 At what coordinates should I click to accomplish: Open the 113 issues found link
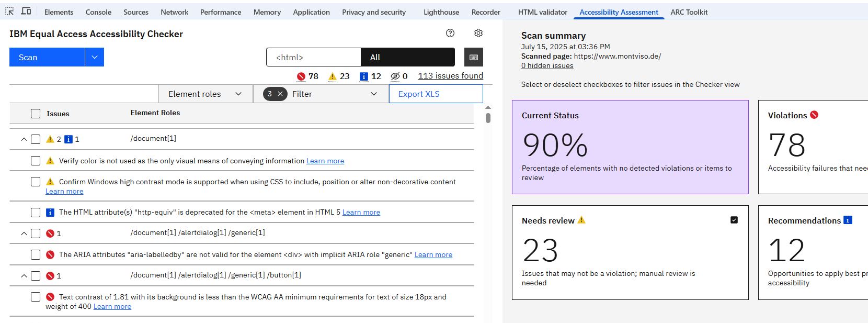[x=451, y=76]
